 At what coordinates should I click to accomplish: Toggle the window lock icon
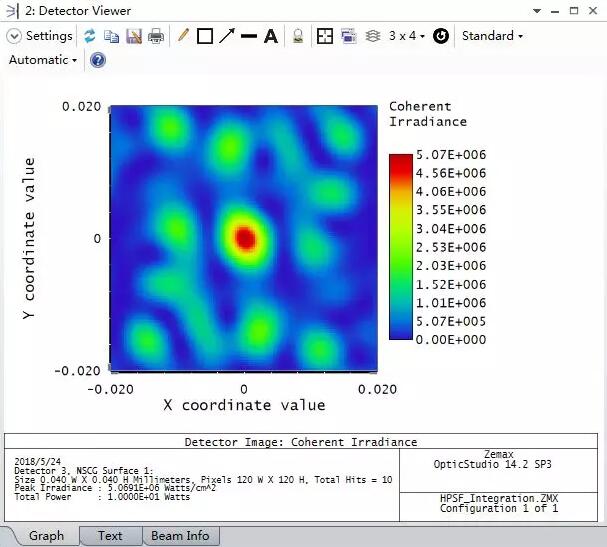click(298, 36)
